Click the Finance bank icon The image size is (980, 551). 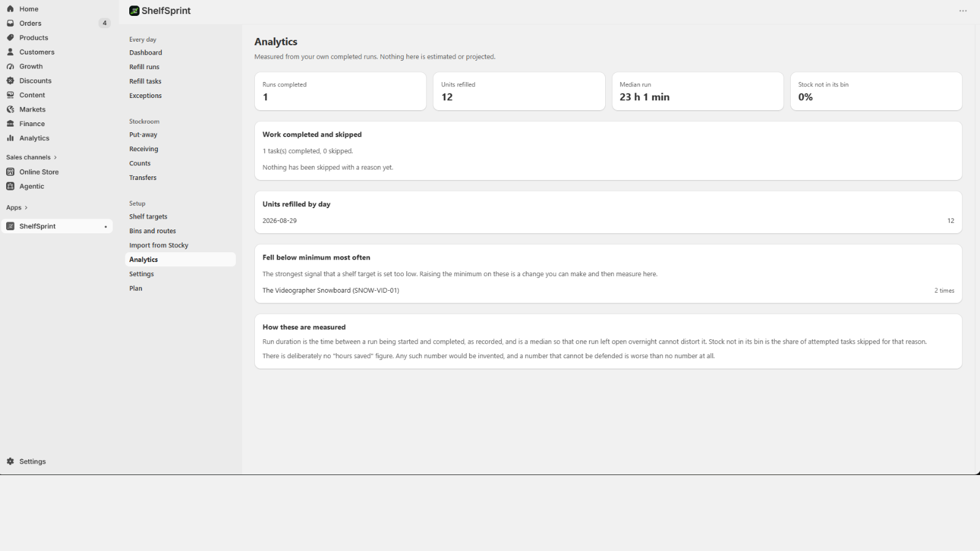pyautogui.click(x=10, y=124)
